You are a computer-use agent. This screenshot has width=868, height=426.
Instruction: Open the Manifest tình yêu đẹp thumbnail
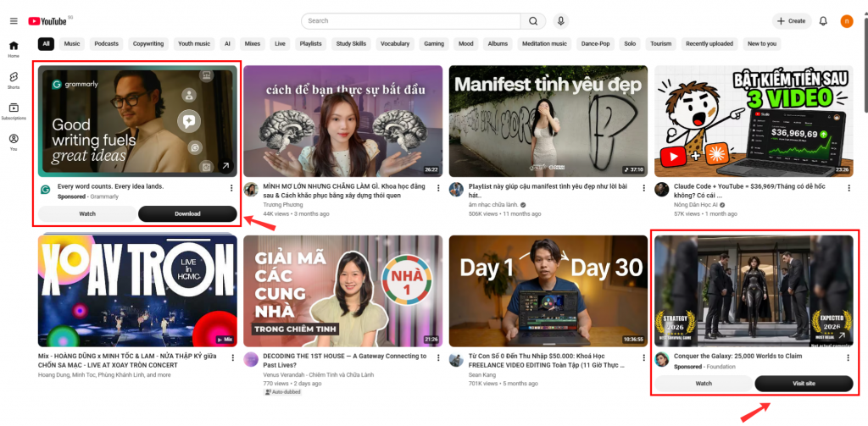548,121
